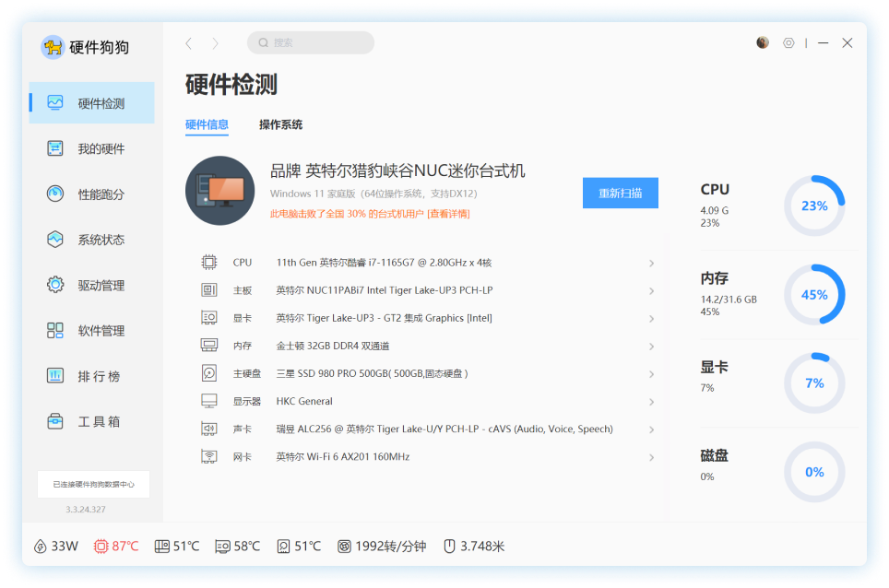The width and height of the screenshot is (889, 588).
Task: Click 三星 SSD 980 PRO 500GB text
Action: (372, 373)
